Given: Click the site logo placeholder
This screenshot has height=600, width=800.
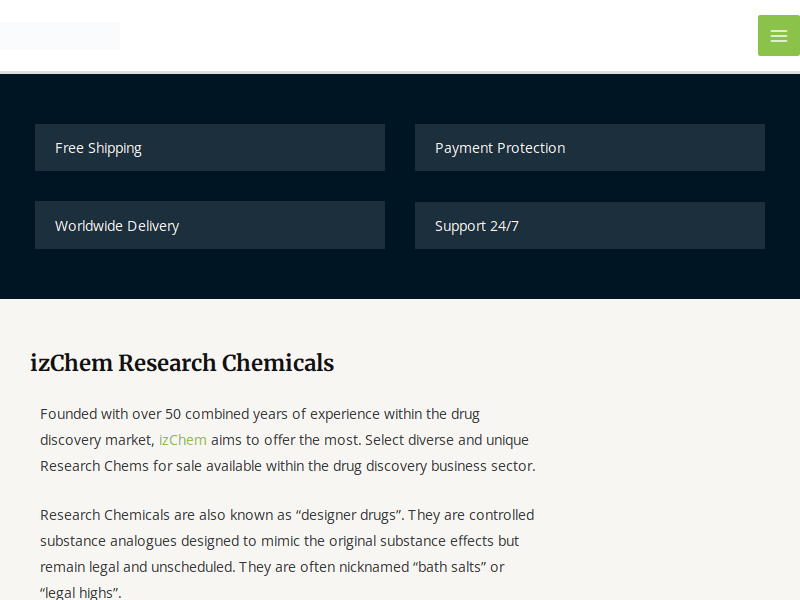Looking at the screenshot, I should (x=60, y=35).
